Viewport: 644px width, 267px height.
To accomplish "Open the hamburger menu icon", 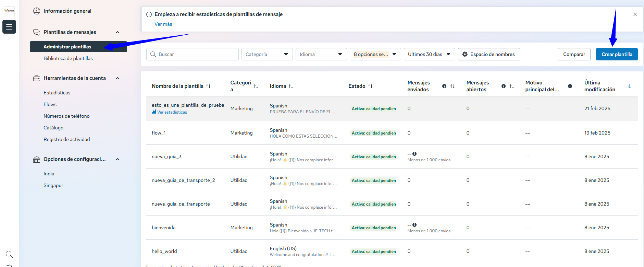I will pyautogui.click(x=9, y=27).
